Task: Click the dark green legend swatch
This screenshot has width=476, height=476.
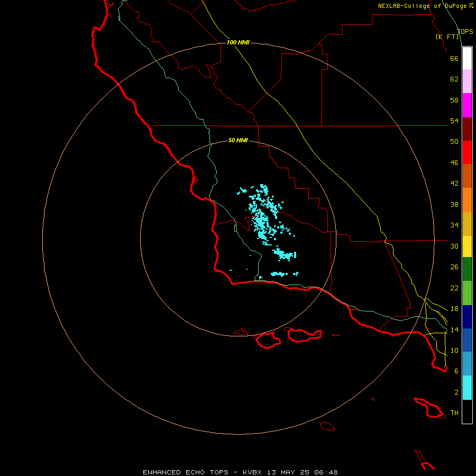Action: pyautogui.click(x=467, y=269)
